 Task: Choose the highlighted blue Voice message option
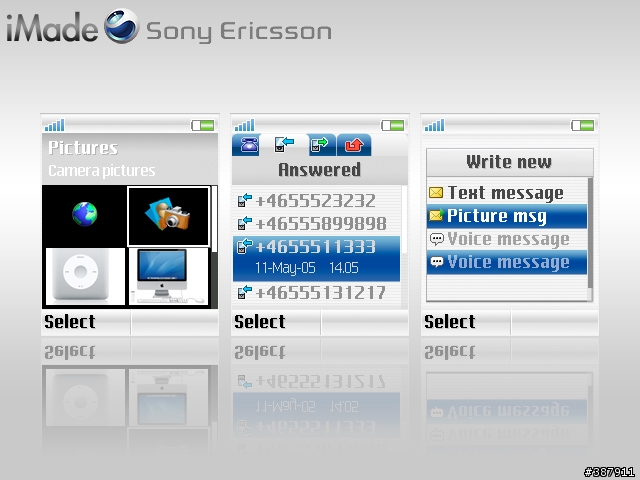[507, 262]
